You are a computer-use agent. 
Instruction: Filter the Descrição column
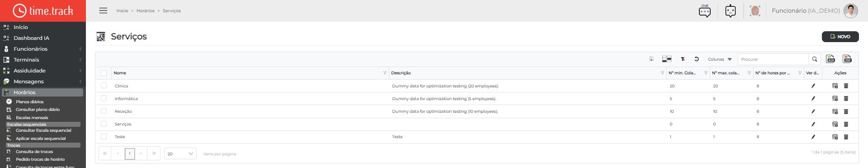point(662,73)
